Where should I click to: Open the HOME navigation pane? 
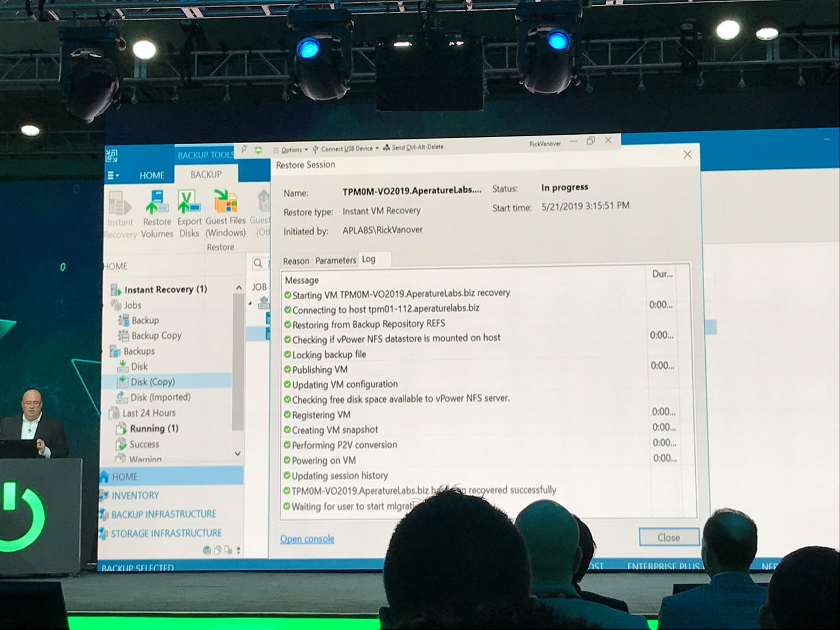[x=171, y=477]
